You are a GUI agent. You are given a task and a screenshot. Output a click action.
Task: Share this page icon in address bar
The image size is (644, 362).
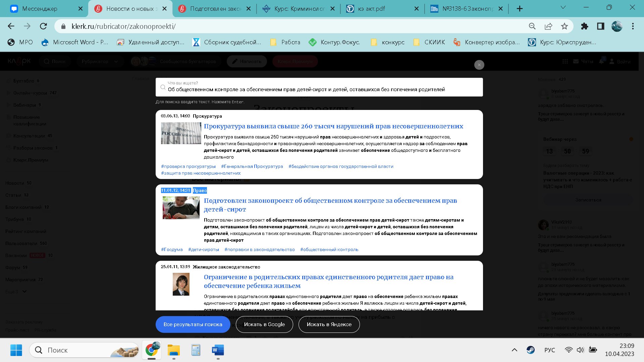[548, 26]
